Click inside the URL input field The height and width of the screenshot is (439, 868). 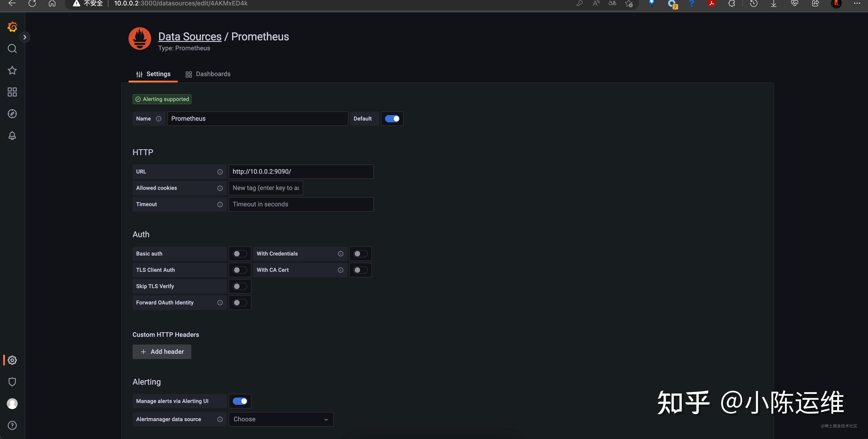tap(301, 171)
